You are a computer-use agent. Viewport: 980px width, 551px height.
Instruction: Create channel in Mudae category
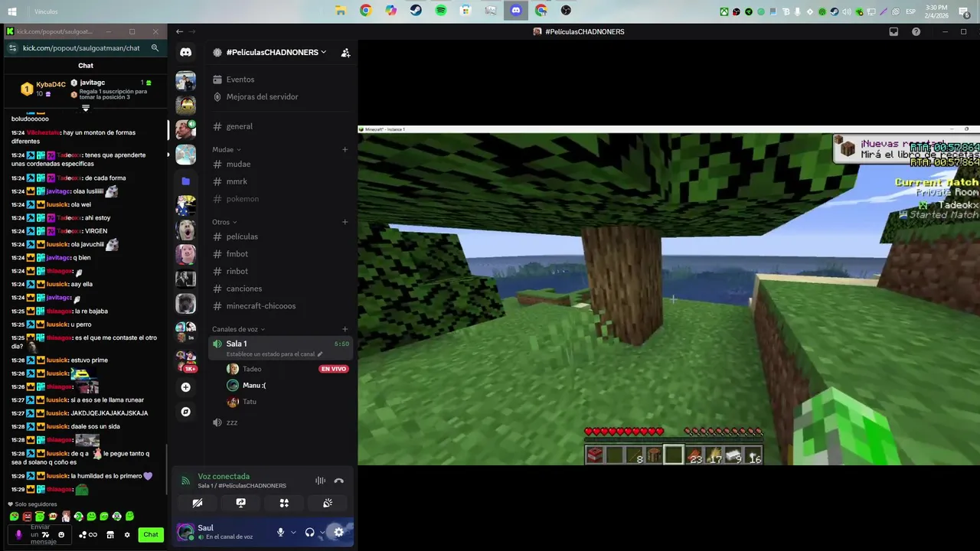[x=345, y=150]
